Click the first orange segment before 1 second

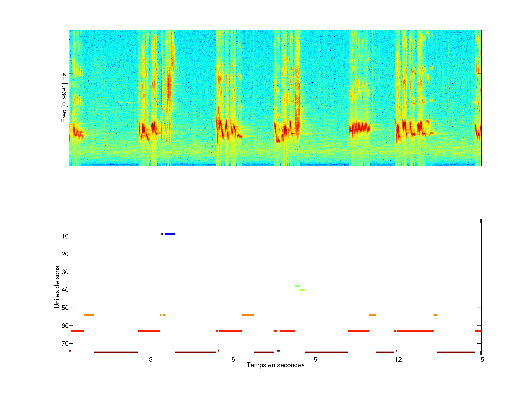(89, 315)
